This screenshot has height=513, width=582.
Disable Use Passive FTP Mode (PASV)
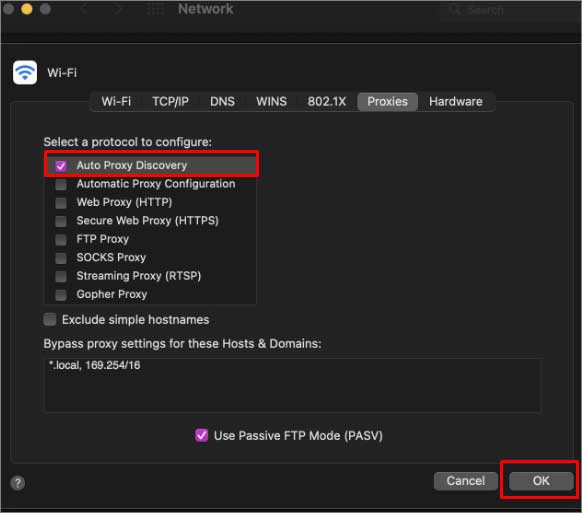click(202, 435)
